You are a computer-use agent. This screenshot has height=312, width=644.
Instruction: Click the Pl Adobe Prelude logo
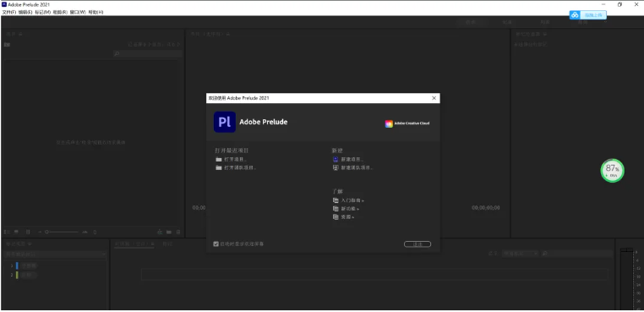point(225,122)
